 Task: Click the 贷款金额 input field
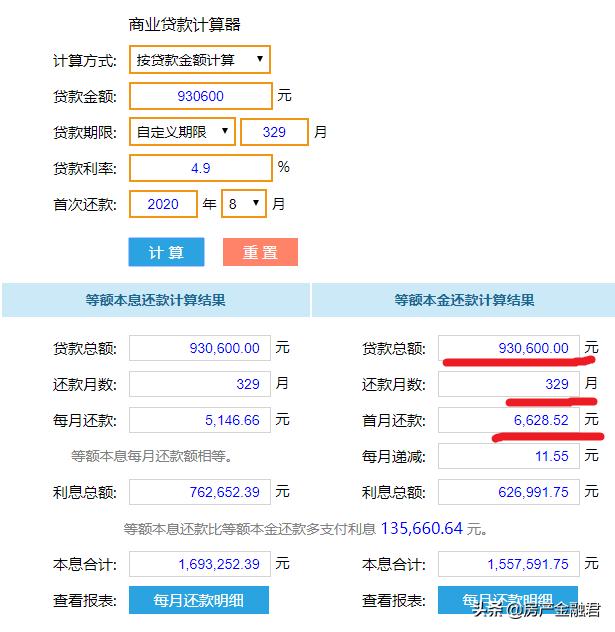click(200, 96)
